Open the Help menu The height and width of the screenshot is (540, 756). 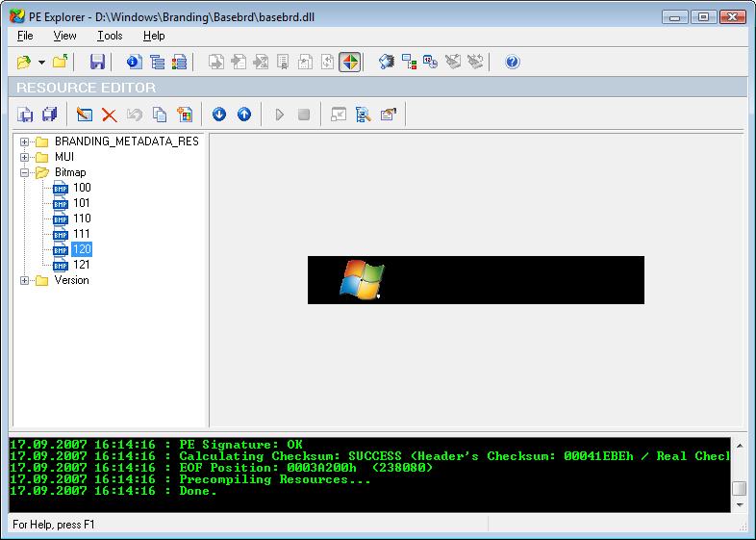point(154,36)
